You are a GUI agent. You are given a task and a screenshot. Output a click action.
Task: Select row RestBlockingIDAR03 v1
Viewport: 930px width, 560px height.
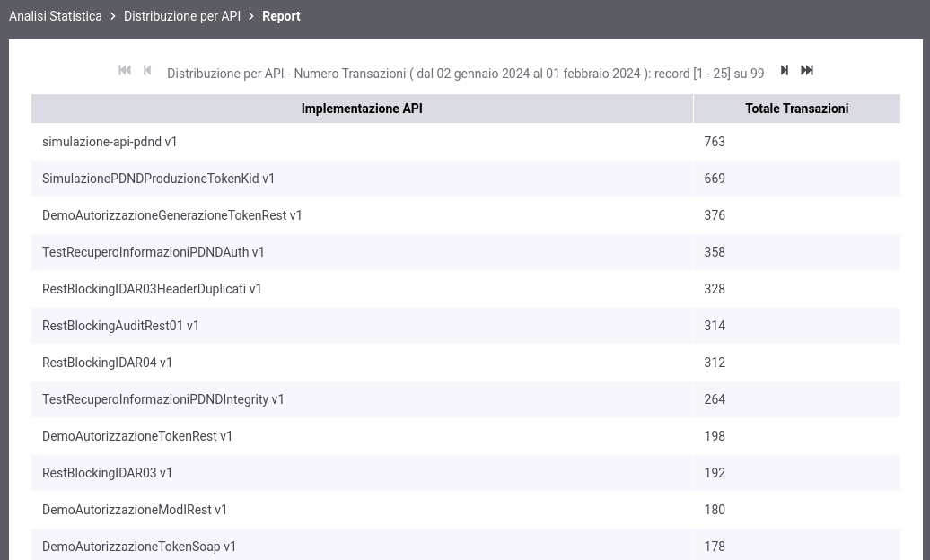click(x=466, y=473)
